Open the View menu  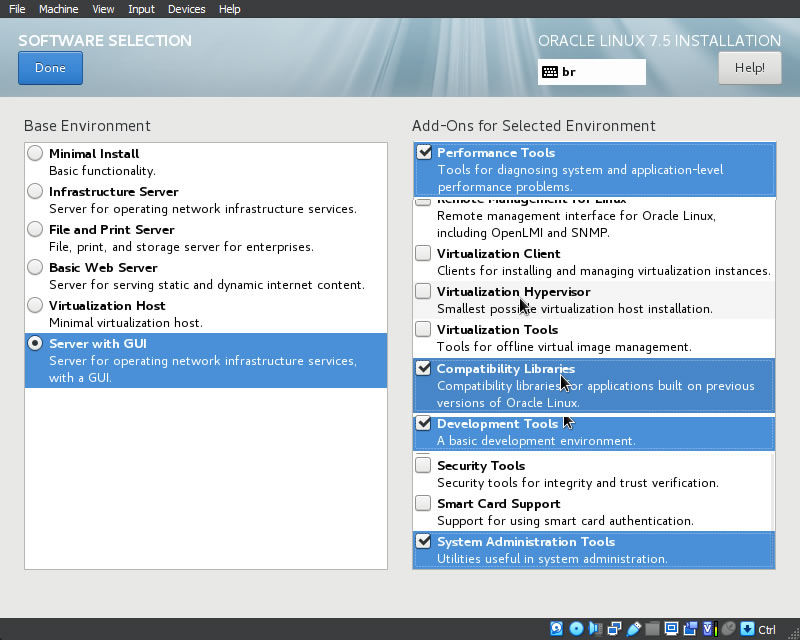tap(103, 9)
